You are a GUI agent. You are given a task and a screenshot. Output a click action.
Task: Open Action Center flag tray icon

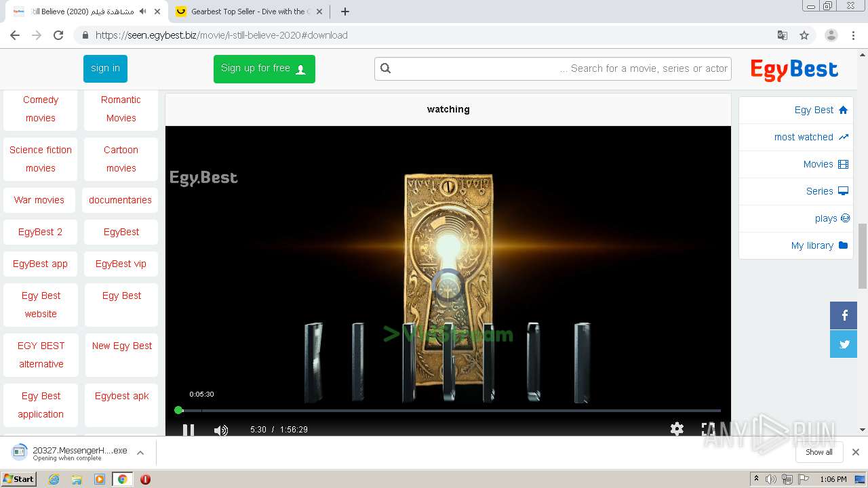coord(803,479)
